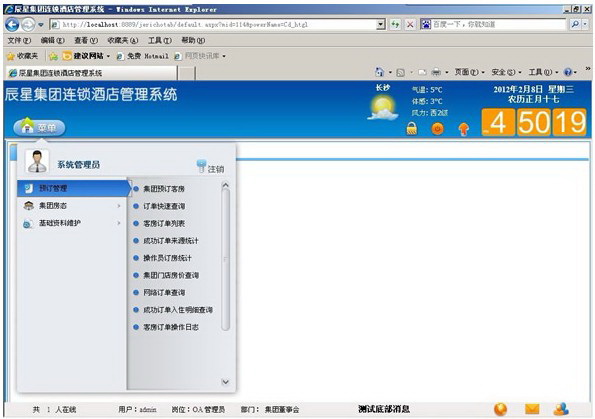Click the 收藏夹 star button in the favorites bar
Image resolution: width=595 pixels, height=419 pixels.
[x=23, y=56]
